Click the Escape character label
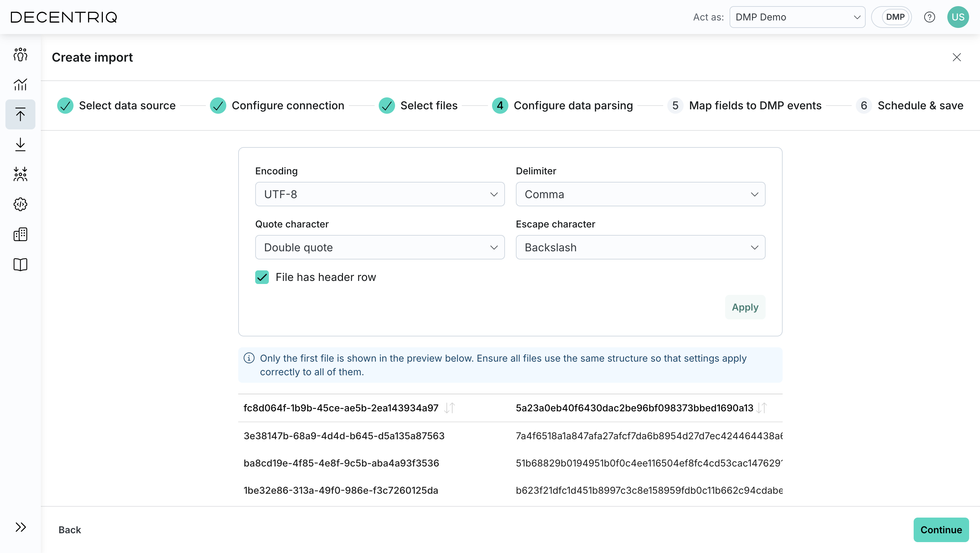980x553 pixels. click(555, 224)
